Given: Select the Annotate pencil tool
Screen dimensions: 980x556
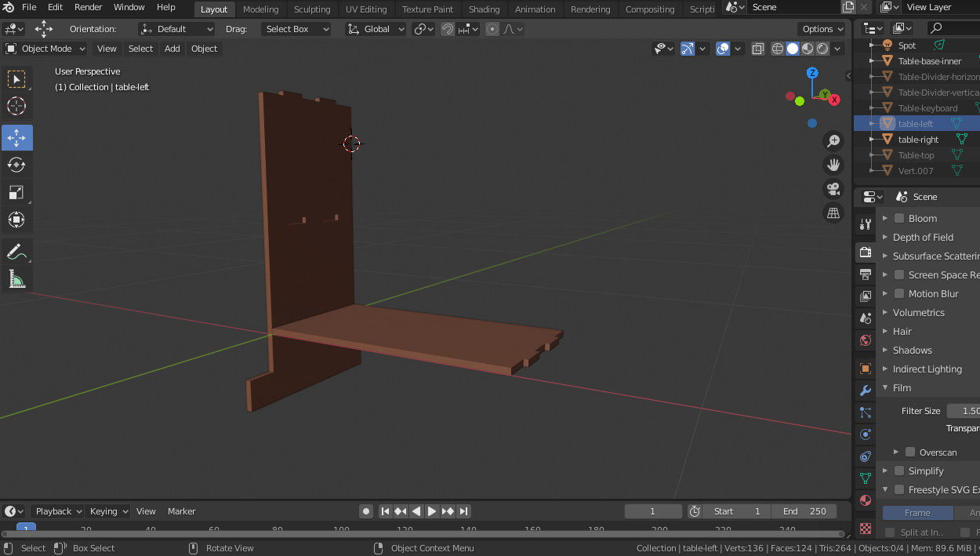Looking at the screenshot, I should click(16, 252).
